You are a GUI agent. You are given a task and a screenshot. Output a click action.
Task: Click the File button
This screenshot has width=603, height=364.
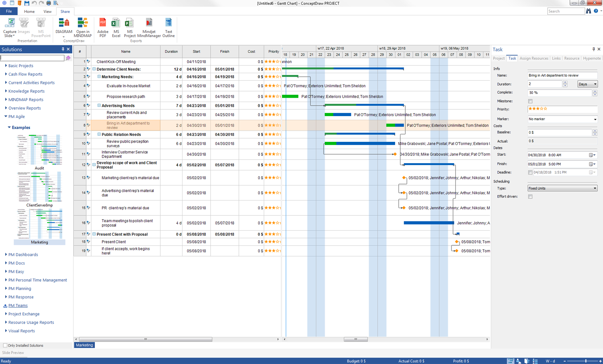8,12
